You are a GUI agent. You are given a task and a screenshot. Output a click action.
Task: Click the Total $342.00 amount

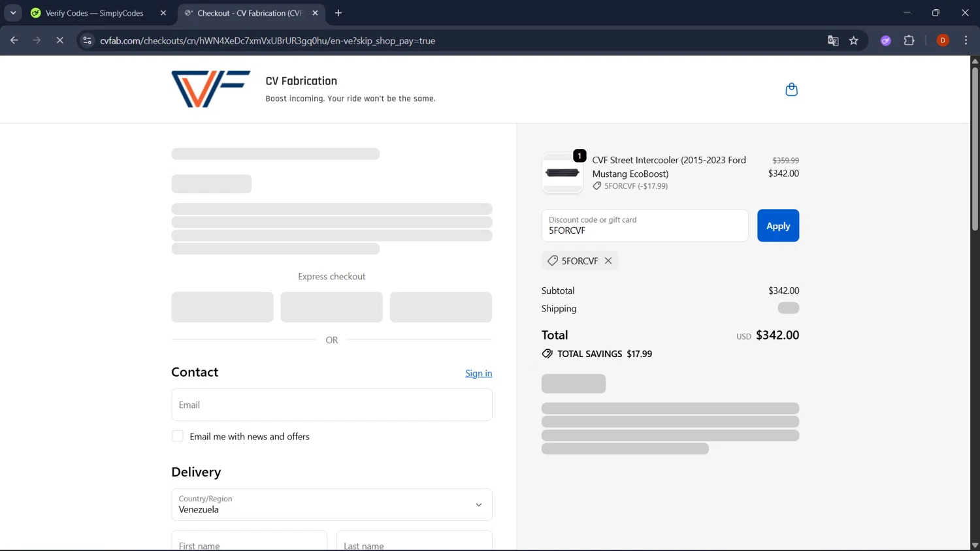pos(777,335)
